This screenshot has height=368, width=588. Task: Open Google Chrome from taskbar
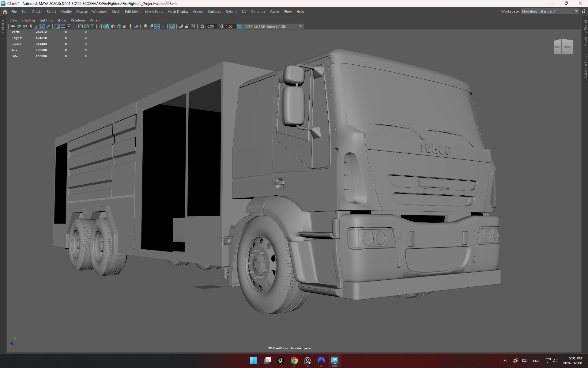tap(294, 361)
